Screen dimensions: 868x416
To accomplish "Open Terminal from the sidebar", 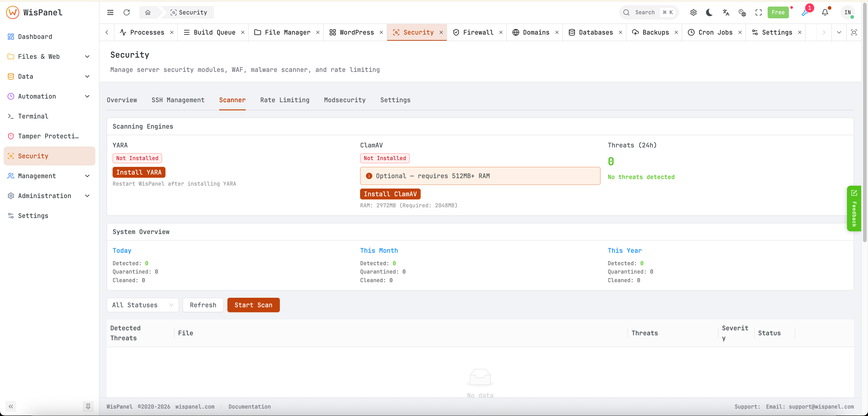I will (x=49, y=116).
